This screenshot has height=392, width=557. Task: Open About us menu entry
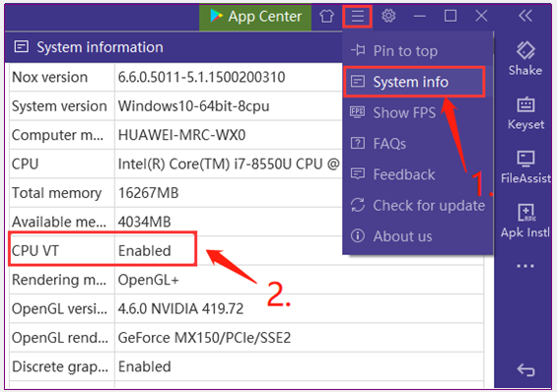tap(418, 236)
